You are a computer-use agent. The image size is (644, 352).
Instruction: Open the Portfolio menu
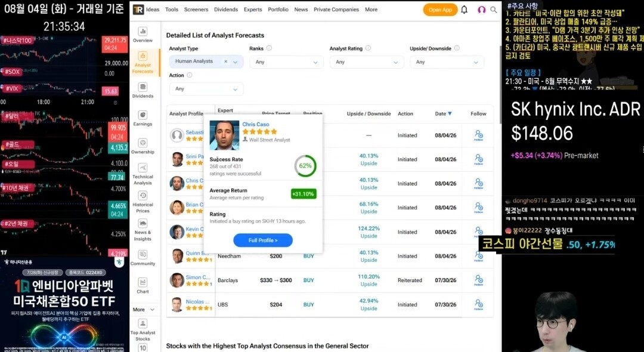click(x=278, y=10)
